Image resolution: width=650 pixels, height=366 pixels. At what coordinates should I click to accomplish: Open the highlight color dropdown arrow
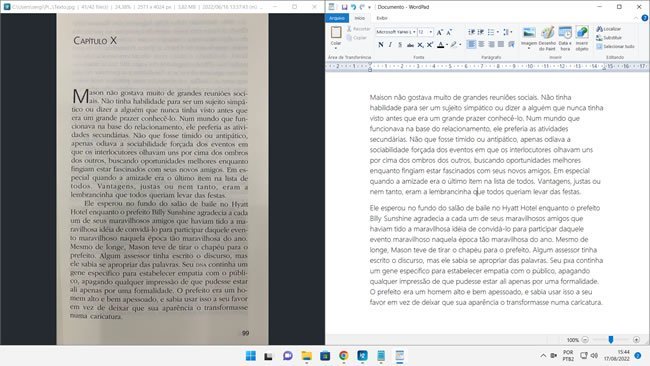[x=460, y=44]
